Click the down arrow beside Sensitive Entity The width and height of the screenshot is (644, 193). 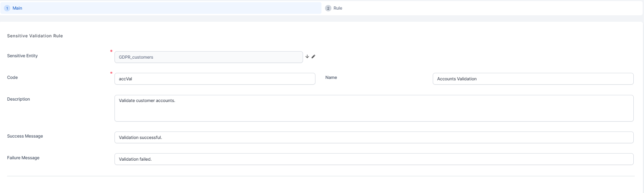307,57
